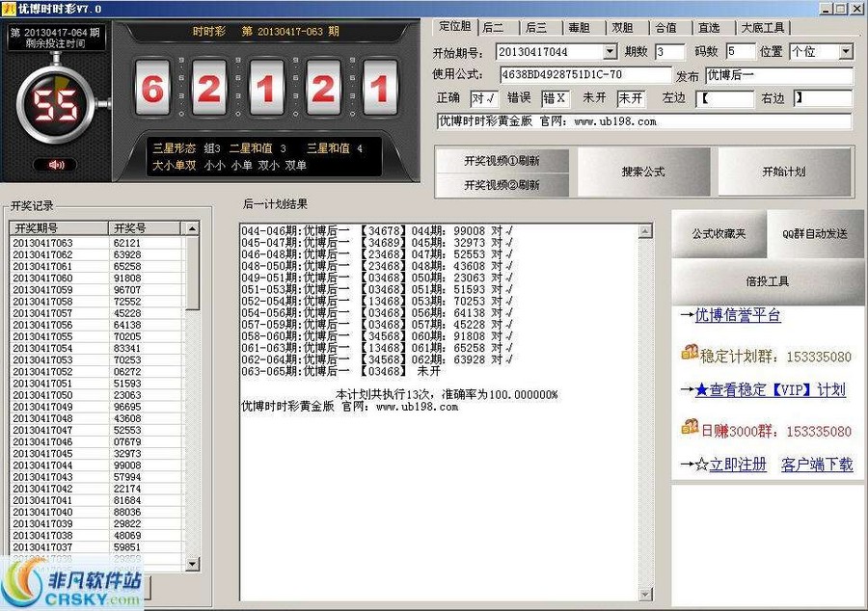868x611 pixels.
Task: Click the 期数 input field
Action: pyautogui.click(x=669, y=52)
